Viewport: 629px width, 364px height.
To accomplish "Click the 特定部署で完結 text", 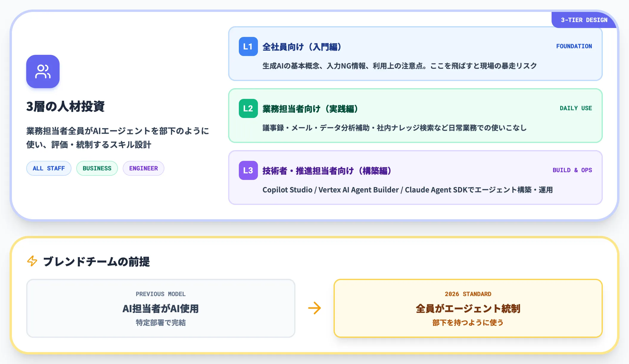I will pyautogui.click(x=161, y=323).
